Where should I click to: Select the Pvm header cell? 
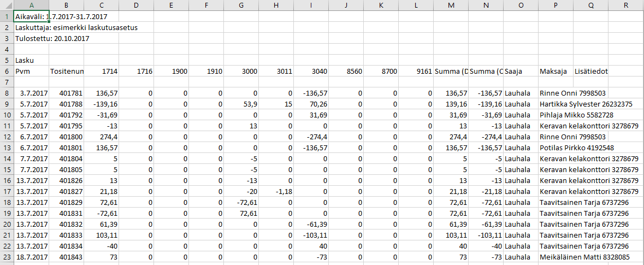[32, 71]
